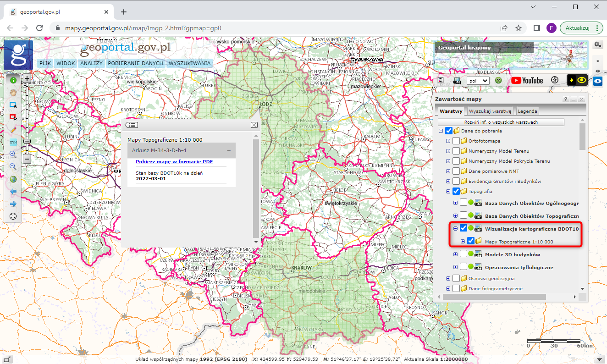Click the globe full extent icon

click(13, 179)
